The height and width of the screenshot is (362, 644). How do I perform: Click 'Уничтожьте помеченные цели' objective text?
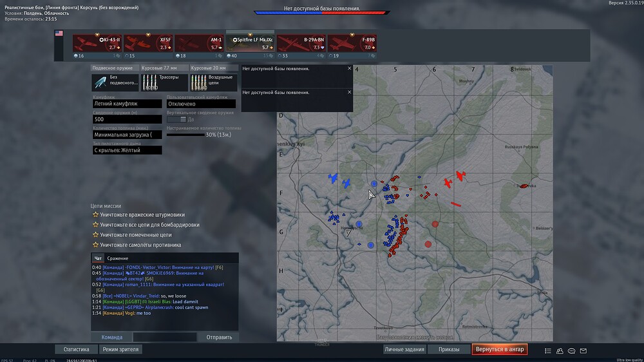click(x=136, y=235)
